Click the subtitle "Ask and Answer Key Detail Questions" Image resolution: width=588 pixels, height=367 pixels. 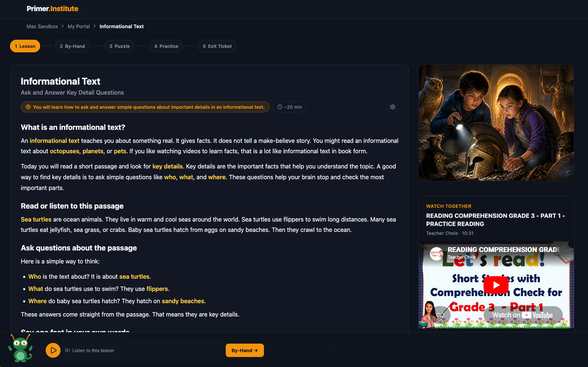[72, 92]
